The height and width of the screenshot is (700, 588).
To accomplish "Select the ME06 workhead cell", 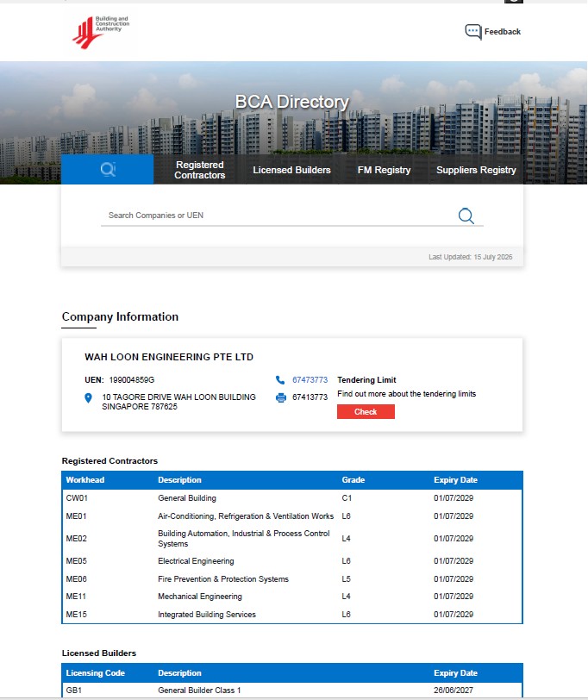I will pyautogui.click(x=77, y=579).
